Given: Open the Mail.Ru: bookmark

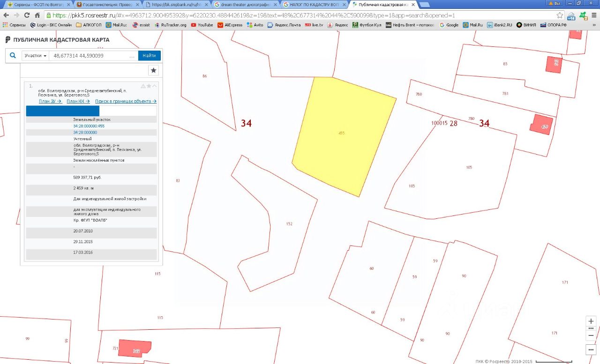Looking at the screenshot, I should click(117, 25).
